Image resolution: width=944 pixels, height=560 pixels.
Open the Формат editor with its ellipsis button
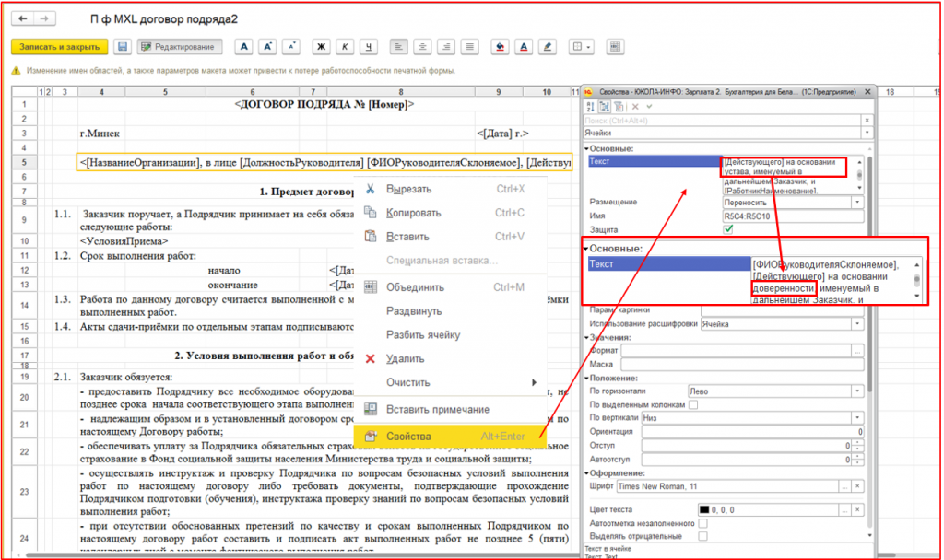pos(857,350)
